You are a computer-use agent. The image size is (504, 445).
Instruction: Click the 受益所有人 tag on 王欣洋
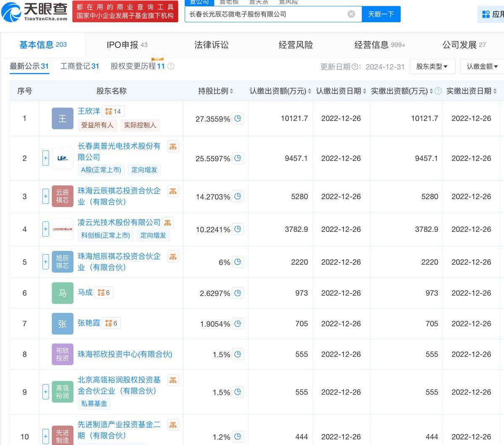(97, 125)
